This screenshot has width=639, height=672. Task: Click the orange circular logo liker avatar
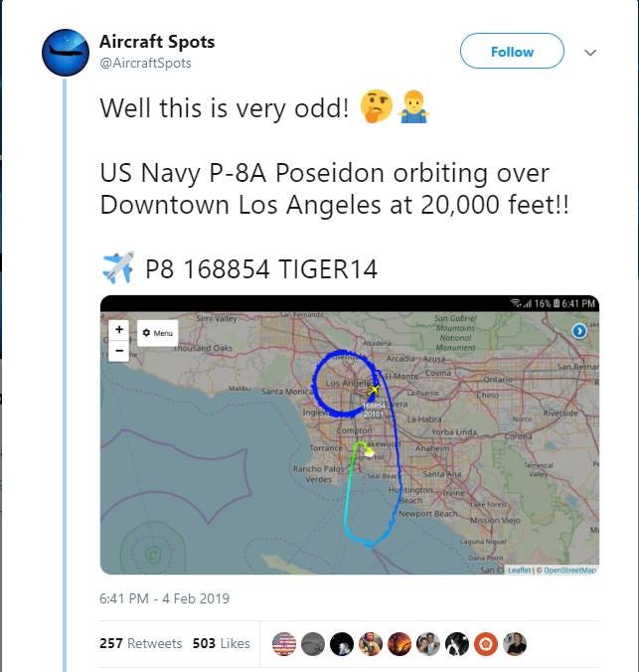486,643
